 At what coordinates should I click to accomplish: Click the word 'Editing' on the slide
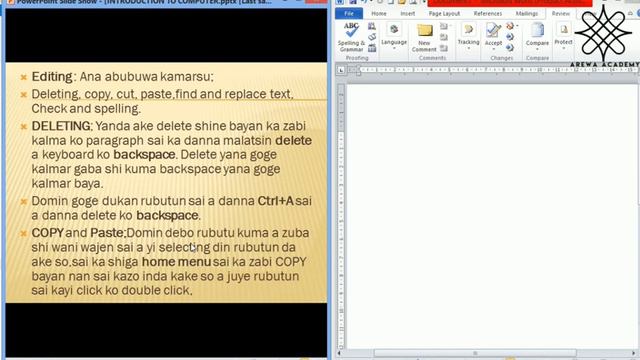click(x=52, y=77)
